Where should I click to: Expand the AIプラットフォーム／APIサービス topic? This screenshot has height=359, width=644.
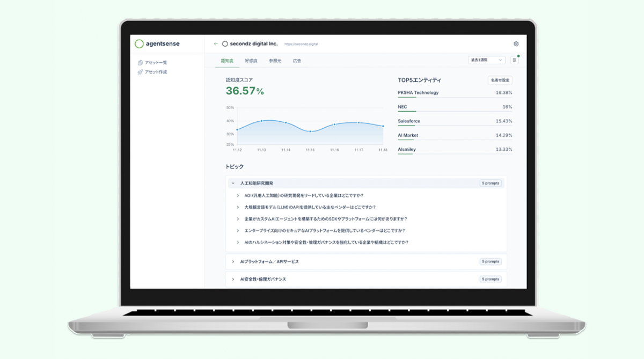233,262
